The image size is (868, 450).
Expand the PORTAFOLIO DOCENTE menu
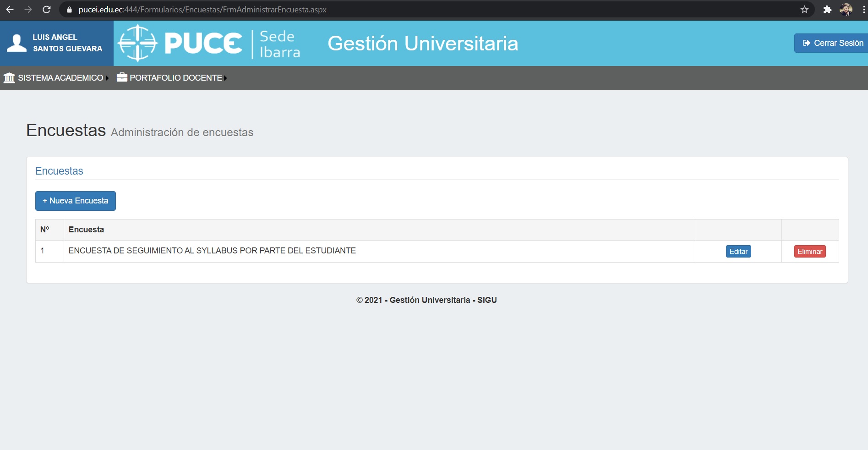click(x=175, y=78)
